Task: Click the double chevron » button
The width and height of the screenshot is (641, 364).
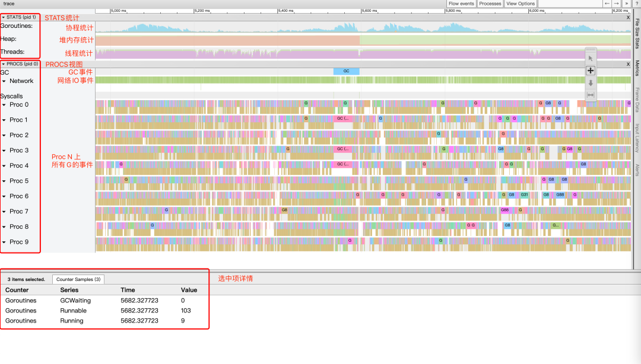Action: 626,4
